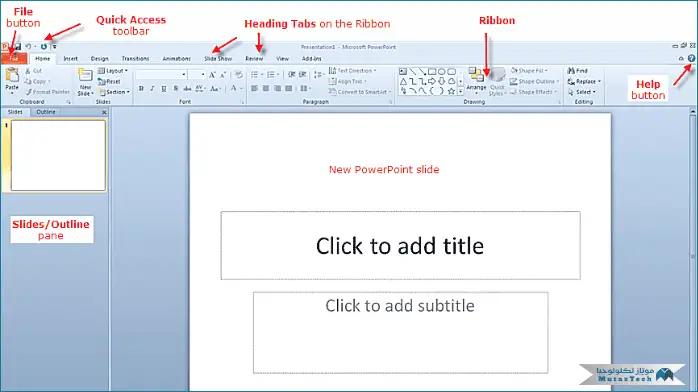
Task: Select the Down Arrow shape
Action: tap(442, 81)
